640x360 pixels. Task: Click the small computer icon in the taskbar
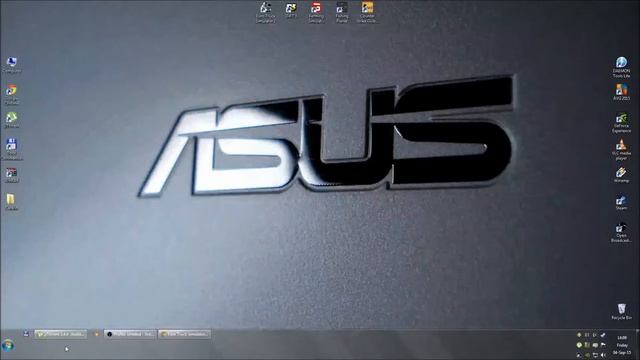click(26, 334)
